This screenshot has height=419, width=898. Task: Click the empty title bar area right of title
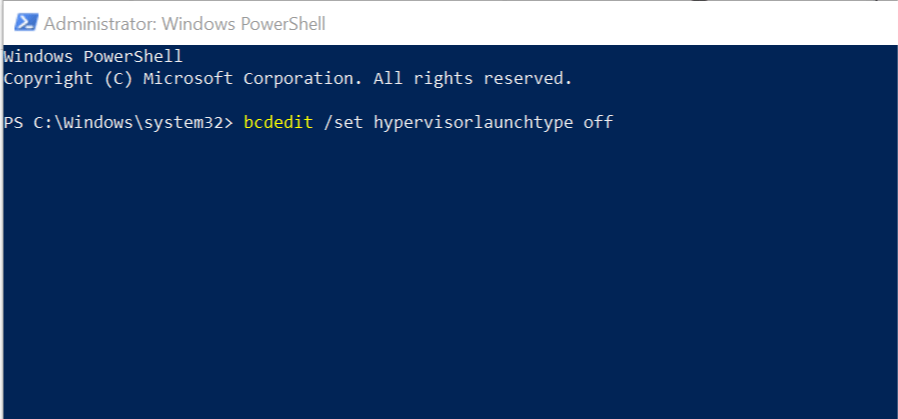point(607,24)
